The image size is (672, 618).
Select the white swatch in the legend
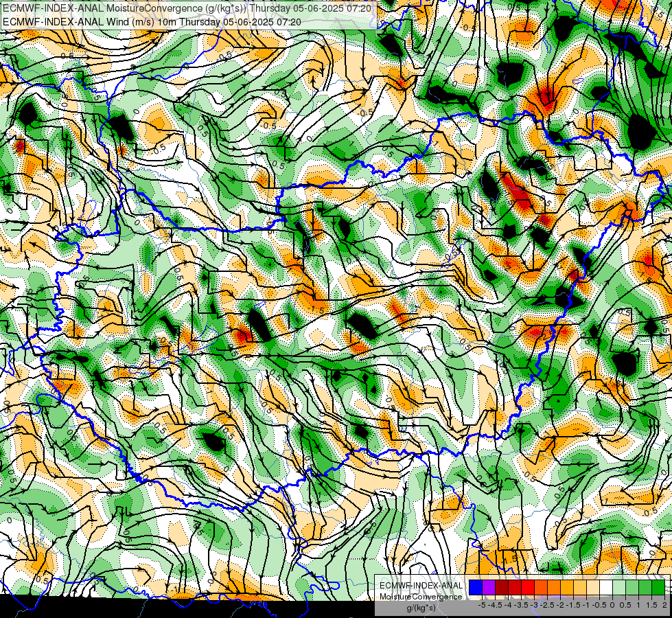pos(606,588)
